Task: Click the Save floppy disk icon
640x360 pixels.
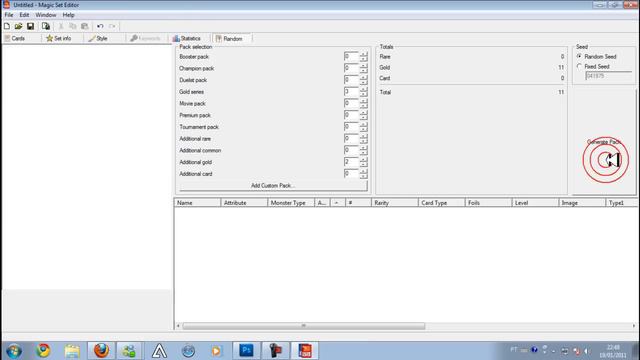Action: [x=30, y=26]
